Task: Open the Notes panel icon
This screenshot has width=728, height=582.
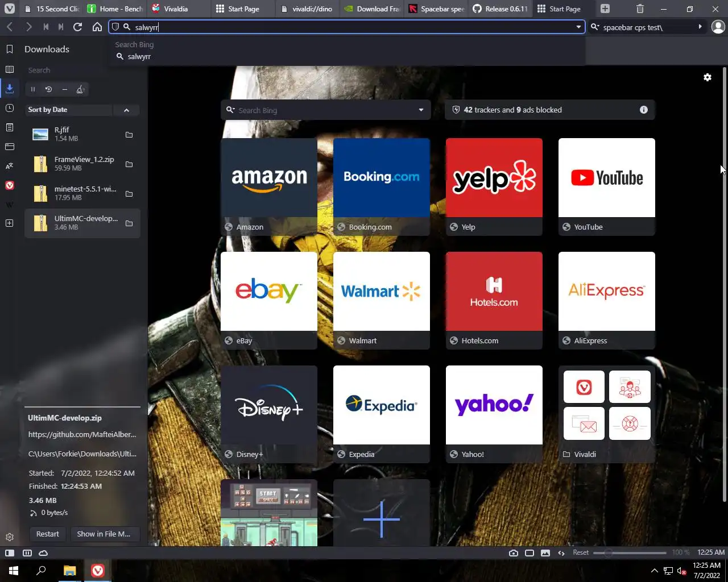Action: coord(10,127)
